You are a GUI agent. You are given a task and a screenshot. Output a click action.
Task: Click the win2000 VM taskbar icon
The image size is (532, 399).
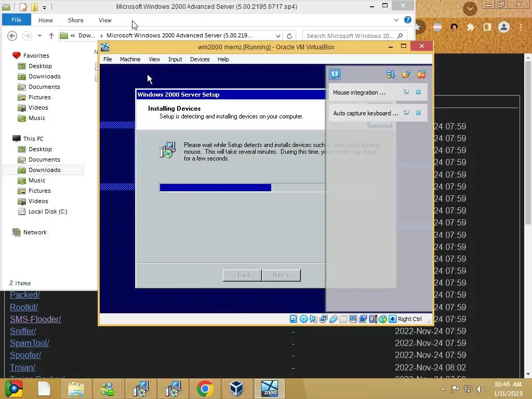tap(270, 389)
